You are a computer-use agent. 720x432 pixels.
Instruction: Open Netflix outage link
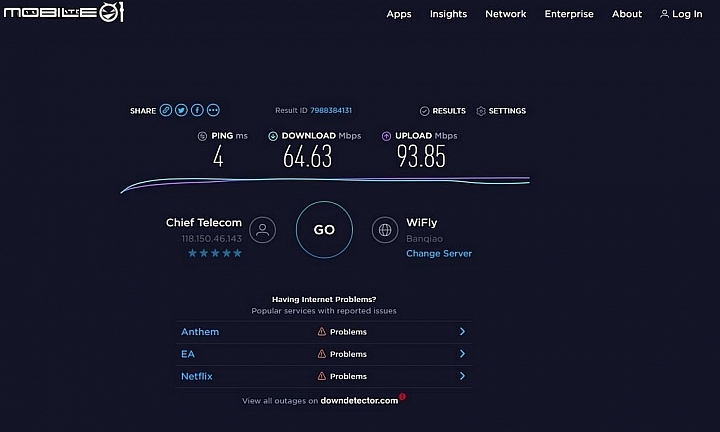(x=197, y=376)
